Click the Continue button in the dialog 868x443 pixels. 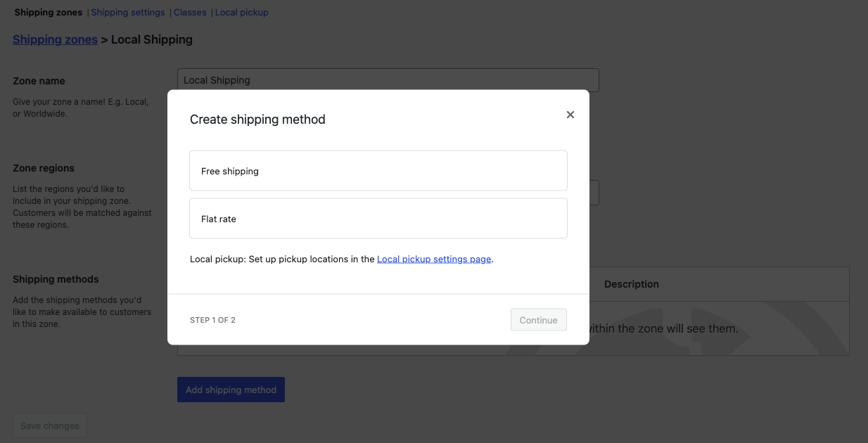(538, 319)
